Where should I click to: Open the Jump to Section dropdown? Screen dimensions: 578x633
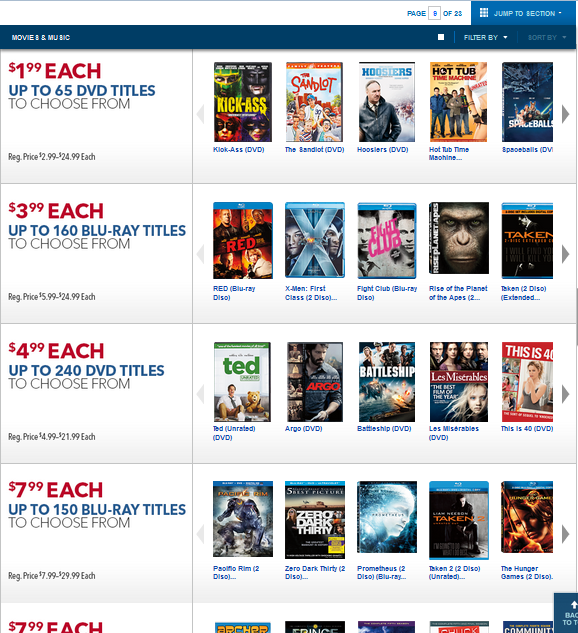(524, 13)
